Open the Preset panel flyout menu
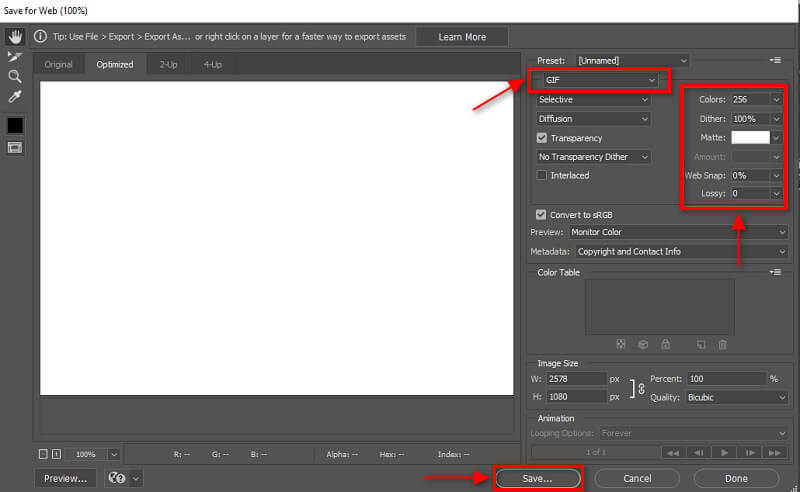Screen dimensions: 800x492 pos(775,60)
